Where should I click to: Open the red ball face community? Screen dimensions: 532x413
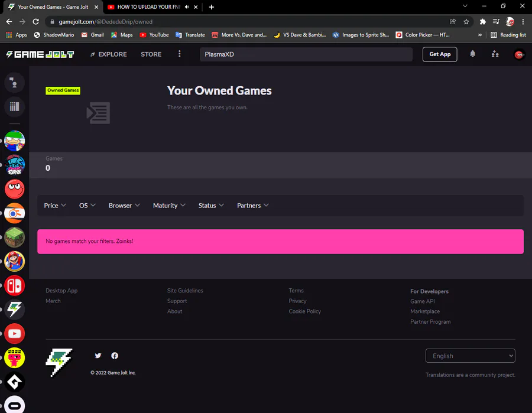coord(15,189)
